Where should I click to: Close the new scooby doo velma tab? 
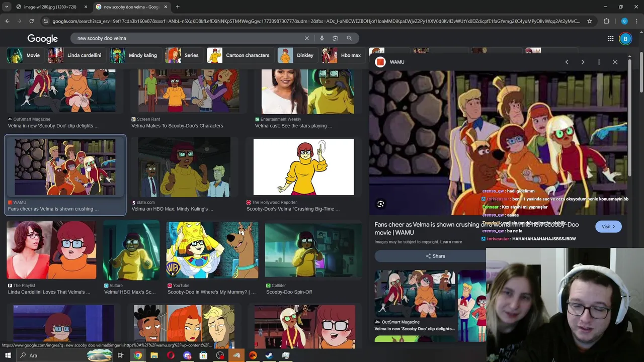(x=166, y=7)
